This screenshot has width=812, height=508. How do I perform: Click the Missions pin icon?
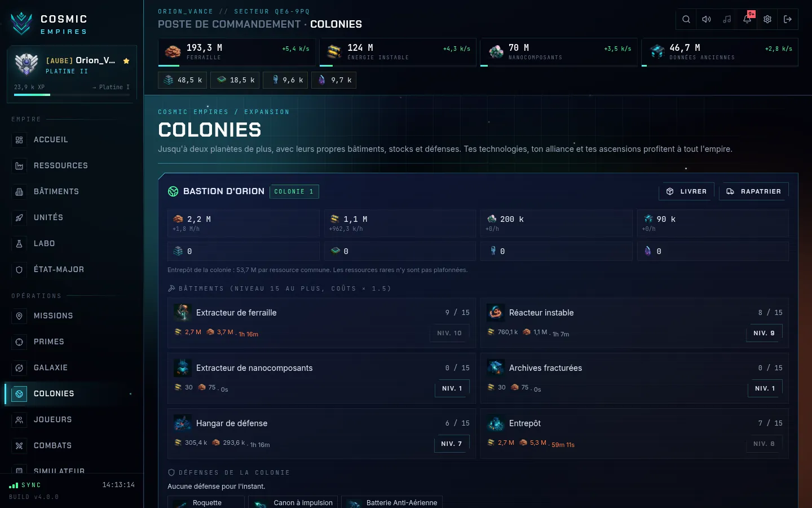pos(19,316)
